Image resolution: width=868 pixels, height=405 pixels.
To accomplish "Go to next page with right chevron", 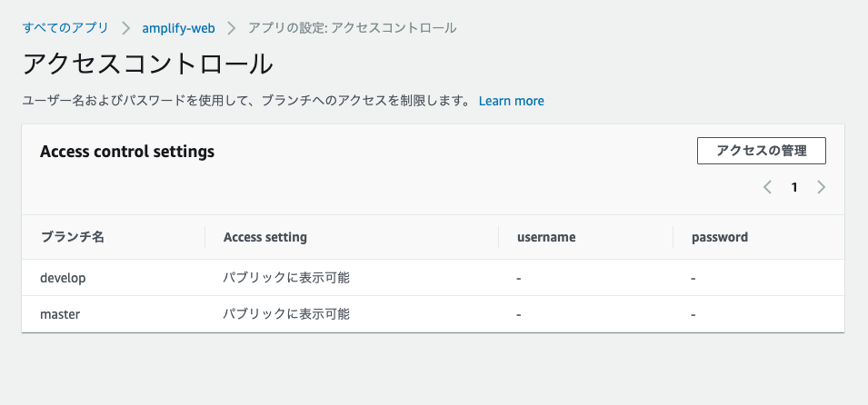I will [x=821, y=187].
